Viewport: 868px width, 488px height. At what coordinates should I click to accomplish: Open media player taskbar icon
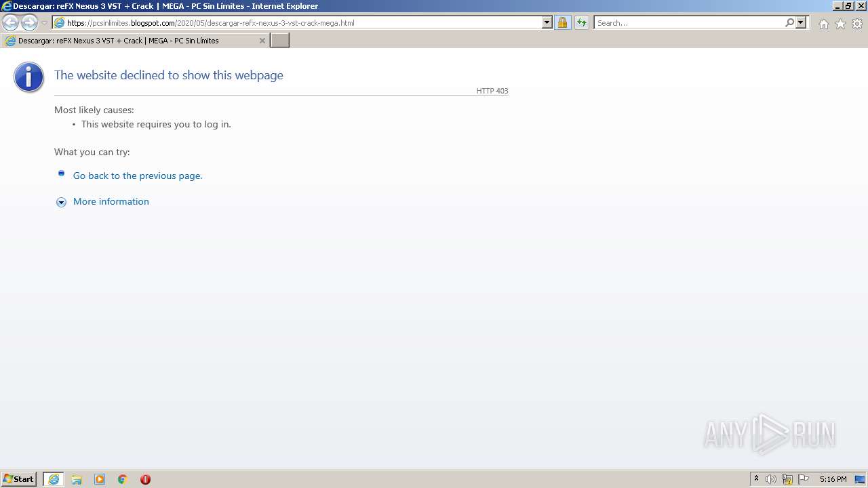[x=100, y=479]
